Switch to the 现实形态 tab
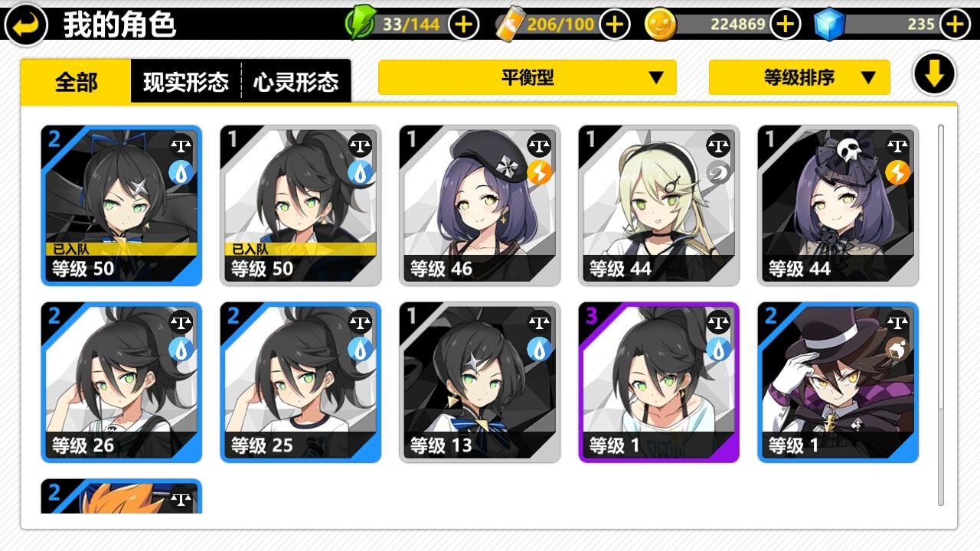 tap(186, 81)
